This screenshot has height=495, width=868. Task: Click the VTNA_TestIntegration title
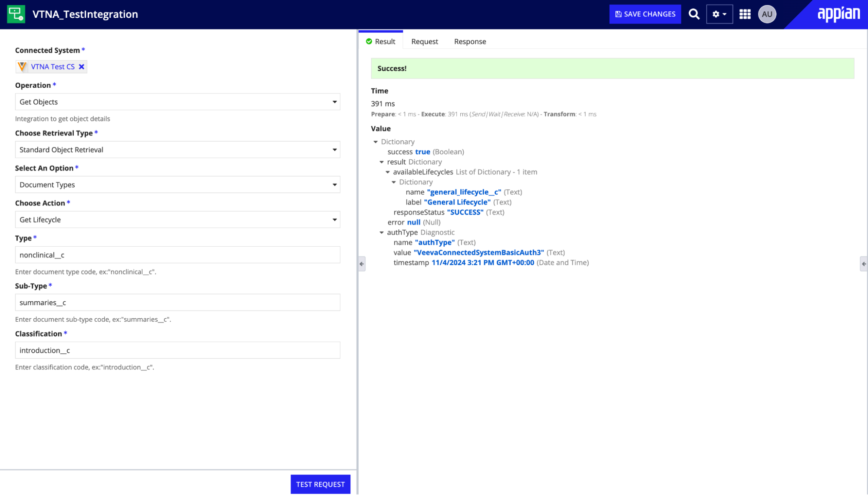coord(85,14)
